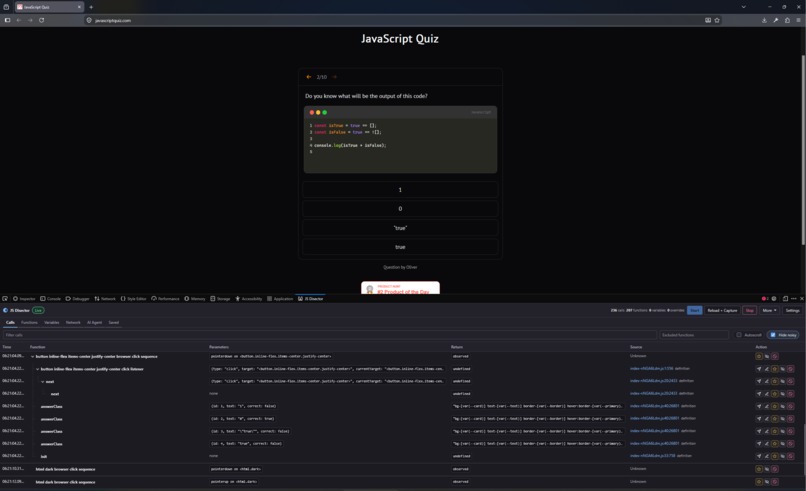Click the element picker icon in DevTools toolbar
Screen dimensions: 806x491
tap(5, 299)
